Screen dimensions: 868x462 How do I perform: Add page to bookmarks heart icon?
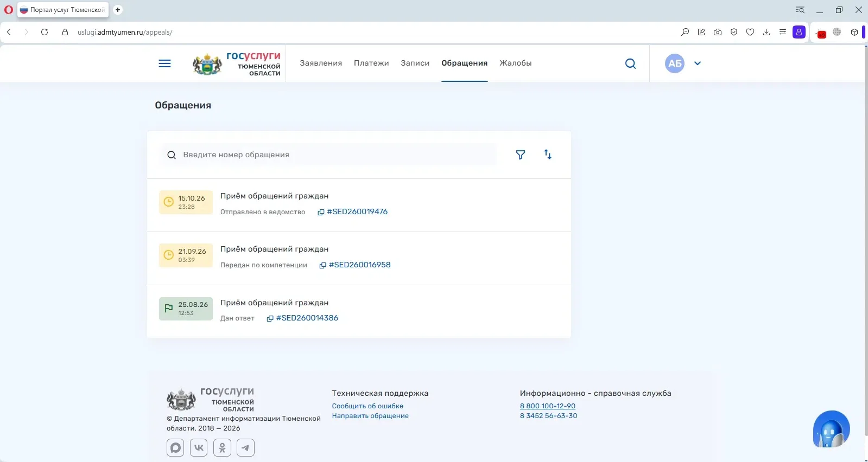coord(750,32)
